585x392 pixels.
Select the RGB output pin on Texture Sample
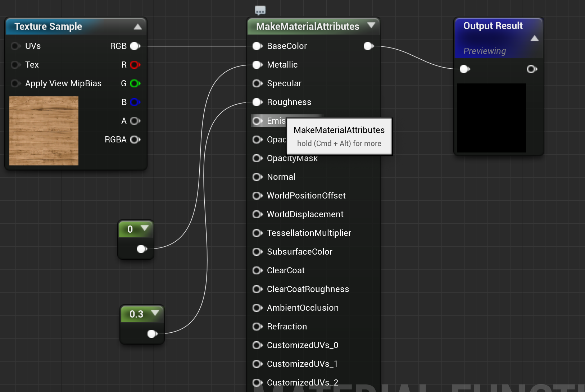[135, 46]
